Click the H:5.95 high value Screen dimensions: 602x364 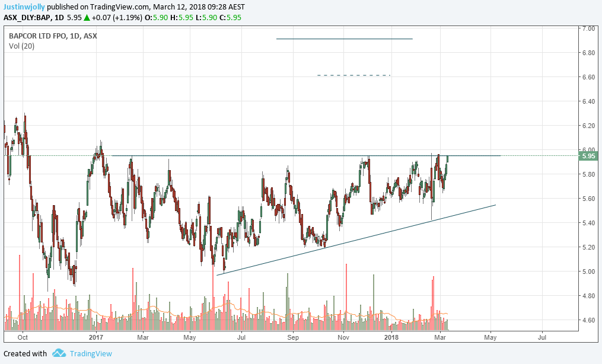click(x=181, y=17)
